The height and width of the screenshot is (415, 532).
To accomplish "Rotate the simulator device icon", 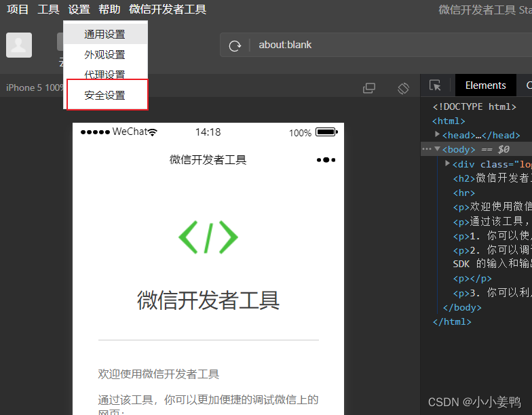I will [403, 88].
